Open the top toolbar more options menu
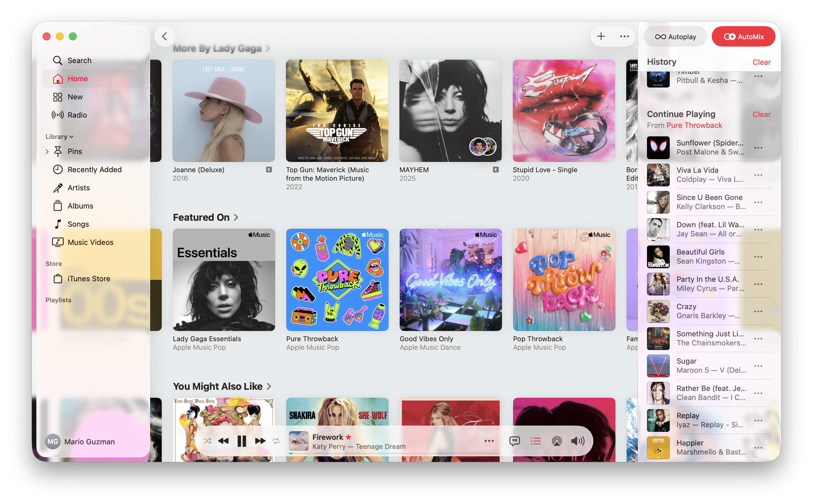Viewport: 813px width, 504px height. click(x=624, y=36)
